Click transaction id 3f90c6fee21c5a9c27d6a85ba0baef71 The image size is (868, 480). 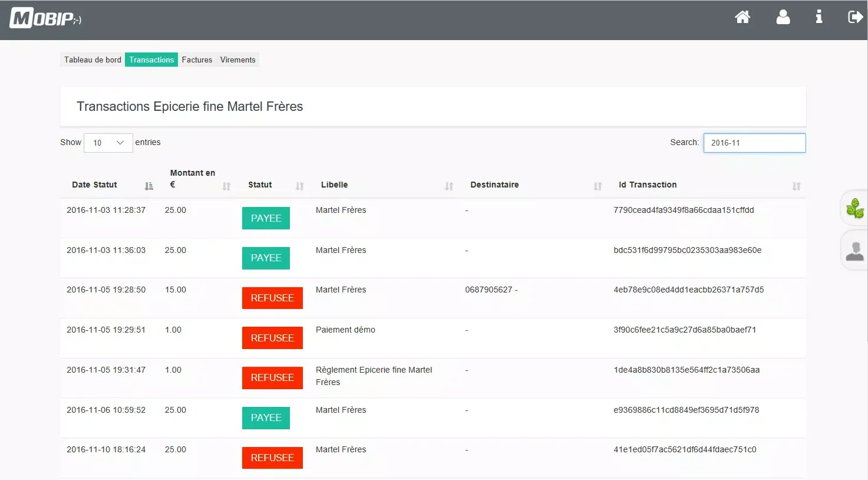[685, 330]
